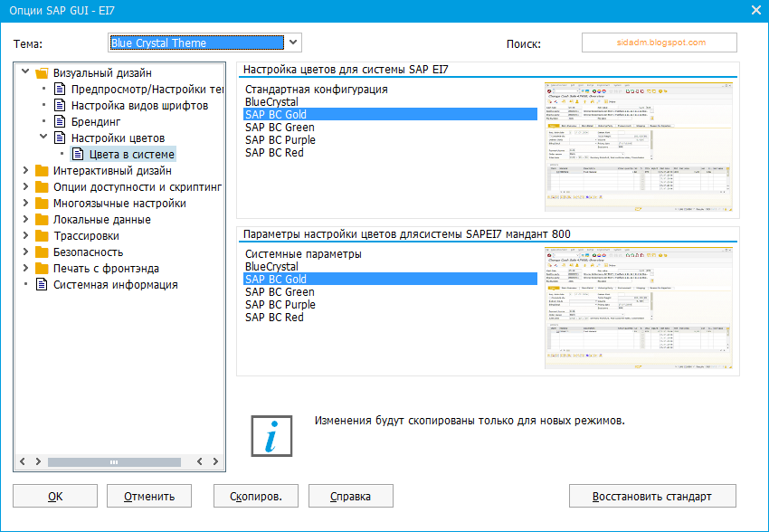Select Стандартная конфигурация in system color list
Image resolution: width=769 pixels, height=532 pixels.
click(x=317, y=90)
